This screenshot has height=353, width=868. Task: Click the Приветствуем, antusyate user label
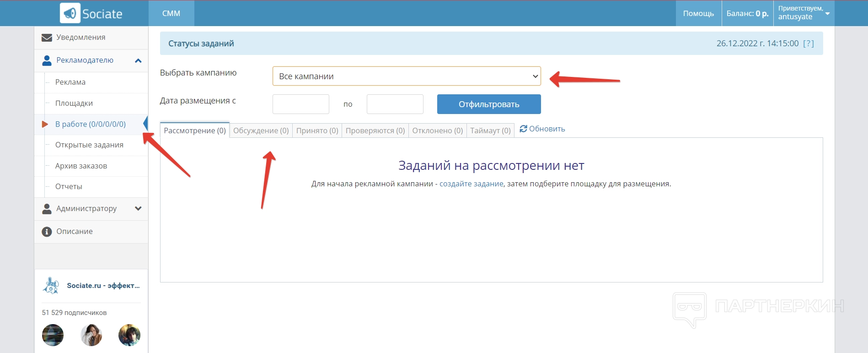click(x=800, y=13)
